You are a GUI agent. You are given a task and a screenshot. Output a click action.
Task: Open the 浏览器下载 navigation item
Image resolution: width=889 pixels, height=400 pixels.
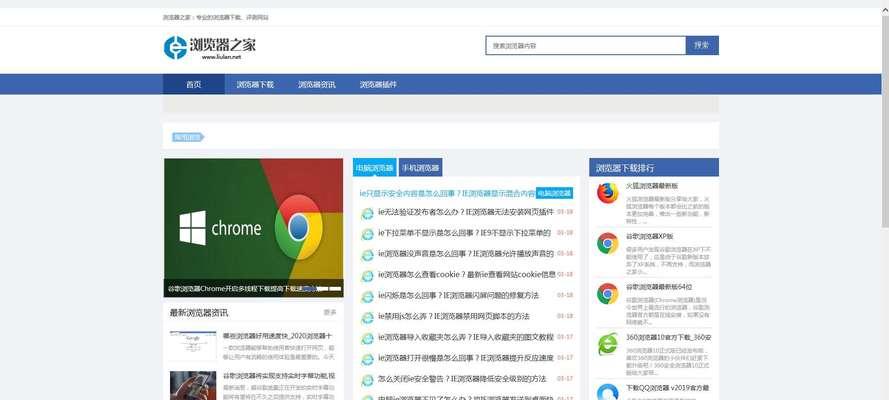[x=255, y=84]
